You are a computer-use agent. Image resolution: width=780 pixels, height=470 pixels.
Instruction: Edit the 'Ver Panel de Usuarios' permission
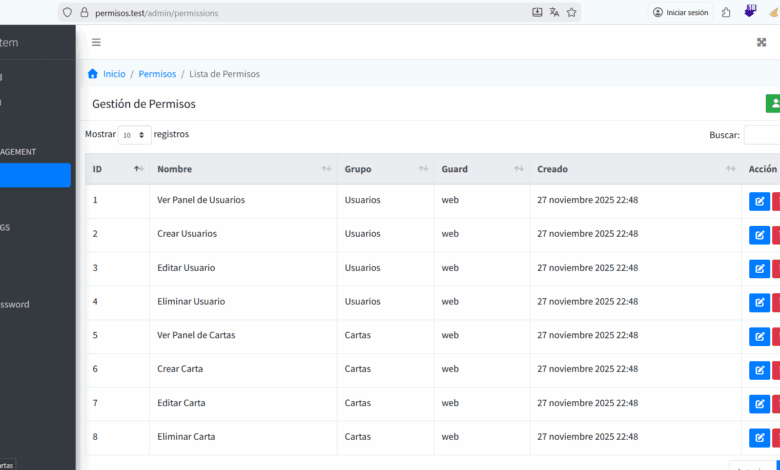pos(759,201)
